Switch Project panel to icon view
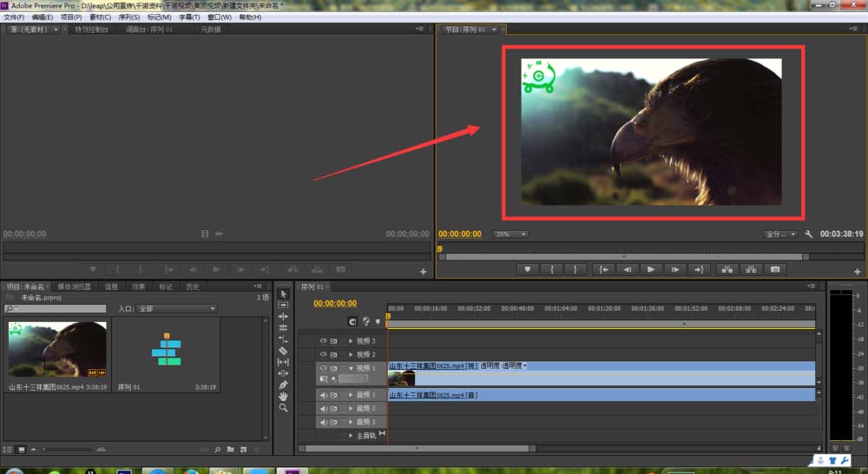 pos(21,450)
